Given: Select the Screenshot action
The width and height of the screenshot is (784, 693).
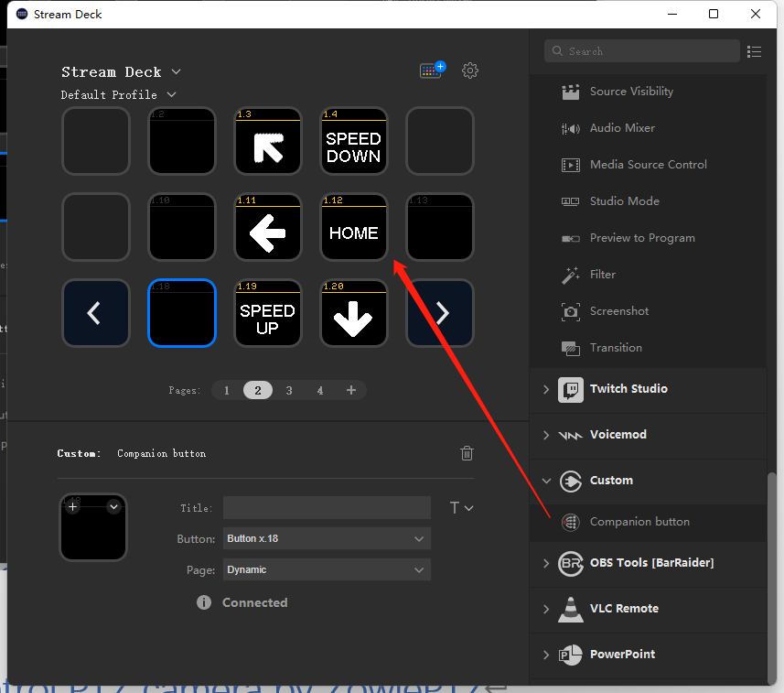Looking at the screenshot, I should [x=618, y=311].
